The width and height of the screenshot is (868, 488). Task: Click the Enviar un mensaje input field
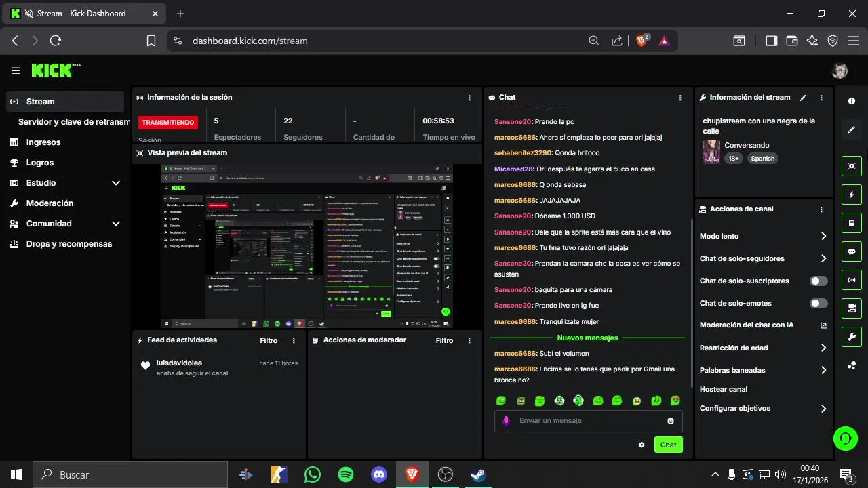point(589,421)
